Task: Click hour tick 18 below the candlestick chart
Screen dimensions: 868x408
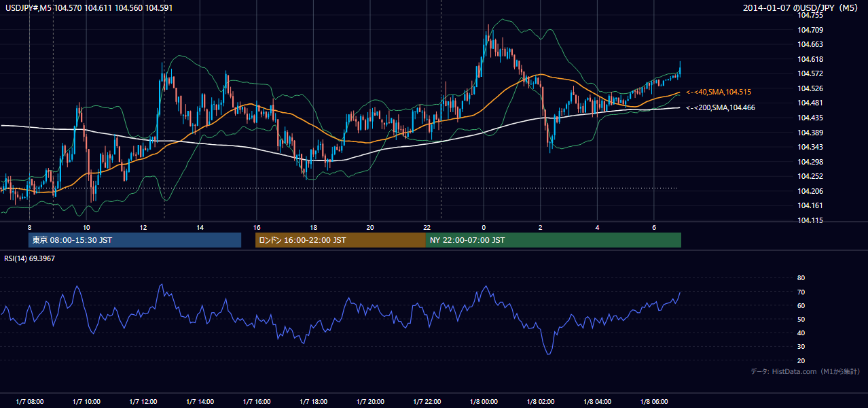Action: pyautogui.click(x=313, y=226)
